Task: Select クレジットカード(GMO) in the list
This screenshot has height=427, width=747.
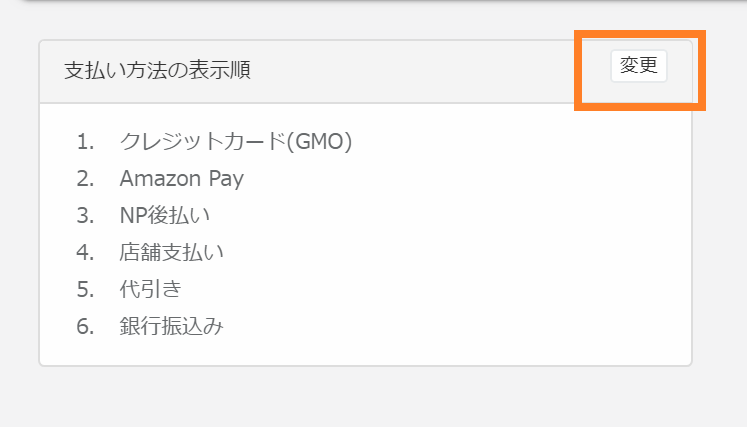Action: (x=236, y=142)
